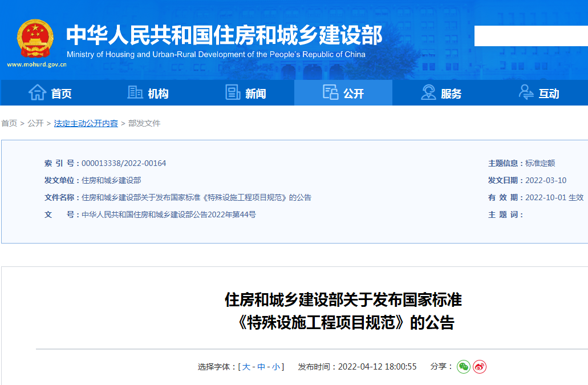Image resolution: width=588 pixels, height=385 pixels.
Task: Click the www.mohurd.gov.cn site address
Action: [x=37, y=64]
